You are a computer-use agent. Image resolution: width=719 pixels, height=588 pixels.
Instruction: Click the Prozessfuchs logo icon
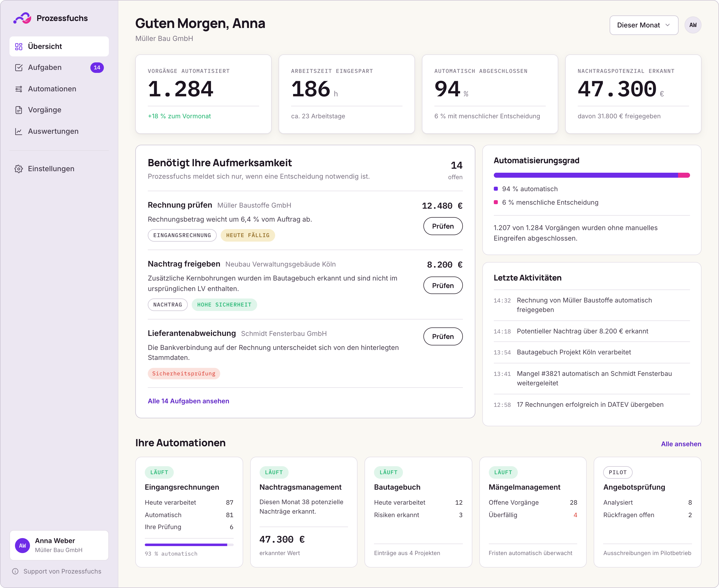pyautogui.click(x=22, y=18)
